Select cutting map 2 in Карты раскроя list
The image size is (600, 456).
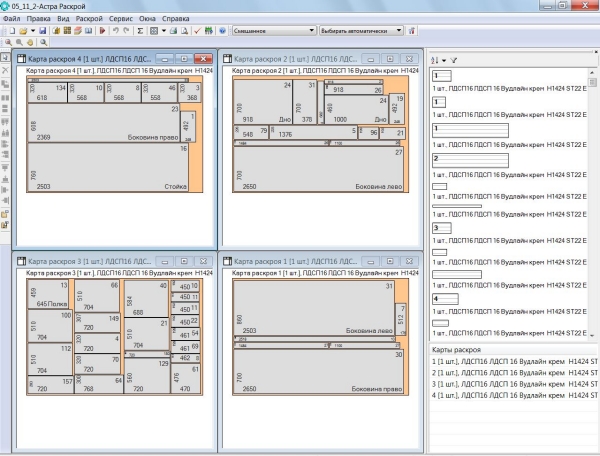point(514,373)
